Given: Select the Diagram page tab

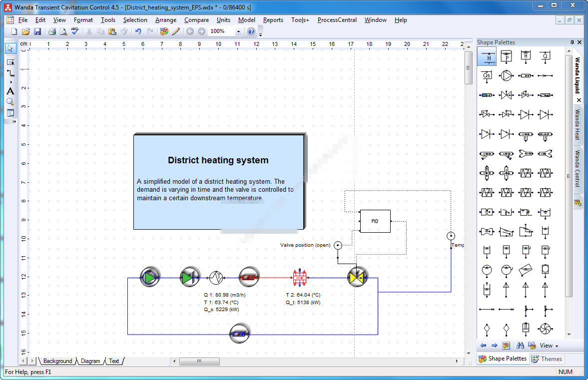Looking at the screenshot, I should click(x=90, y=361).
